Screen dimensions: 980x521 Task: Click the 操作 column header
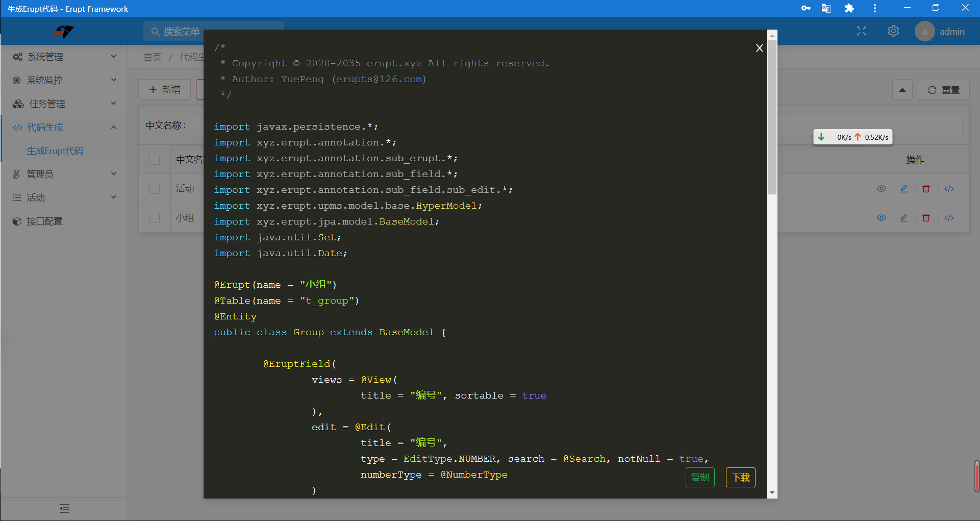[x=915, y=160]
